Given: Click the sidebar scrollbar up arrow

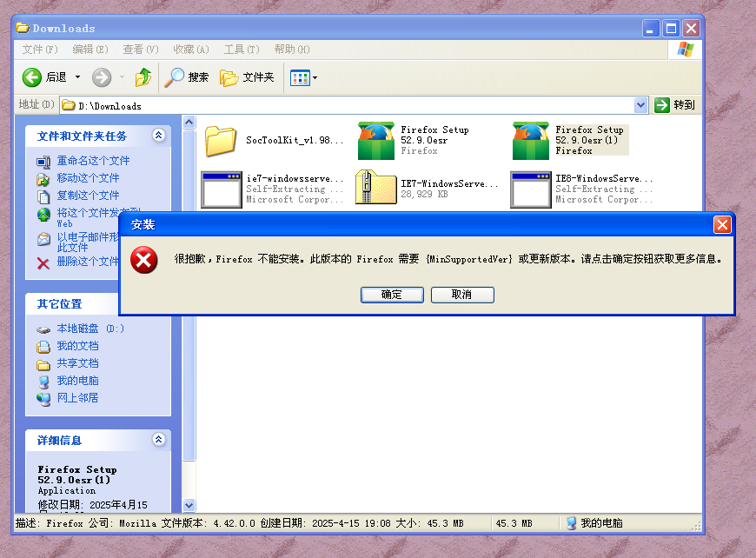Looking at the screenshot, I should (x=189, y=122).
